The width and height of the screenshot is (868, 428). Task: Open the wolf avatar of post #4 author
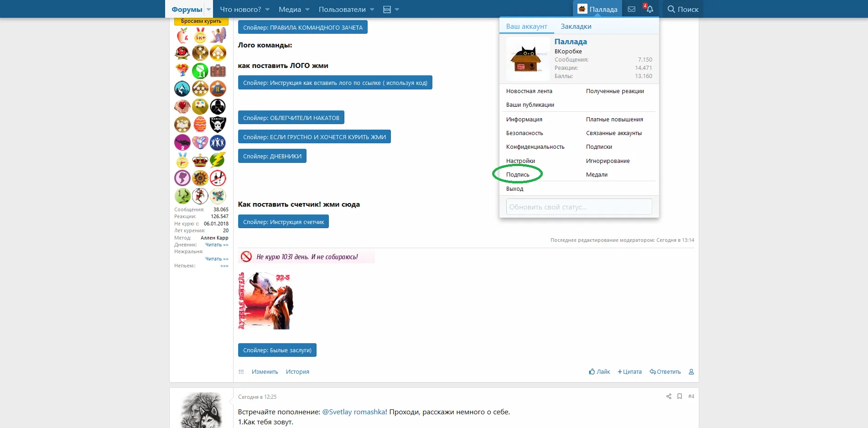(x=201, y=410)
